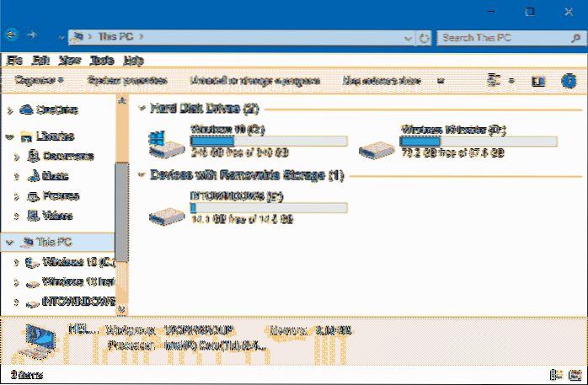Open the File menu
This screenshot has width=588, height=385.
coord(13,61)
